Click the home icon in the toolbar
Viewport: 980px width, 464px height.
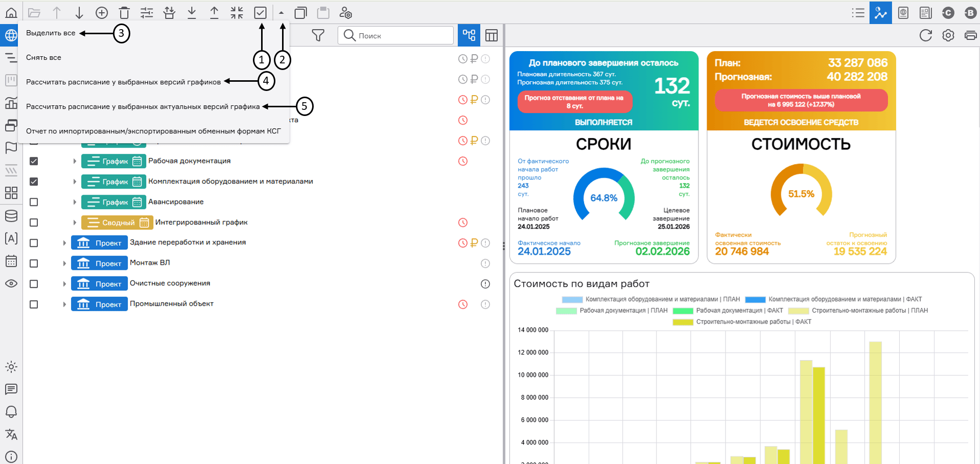tap(11, 13)
